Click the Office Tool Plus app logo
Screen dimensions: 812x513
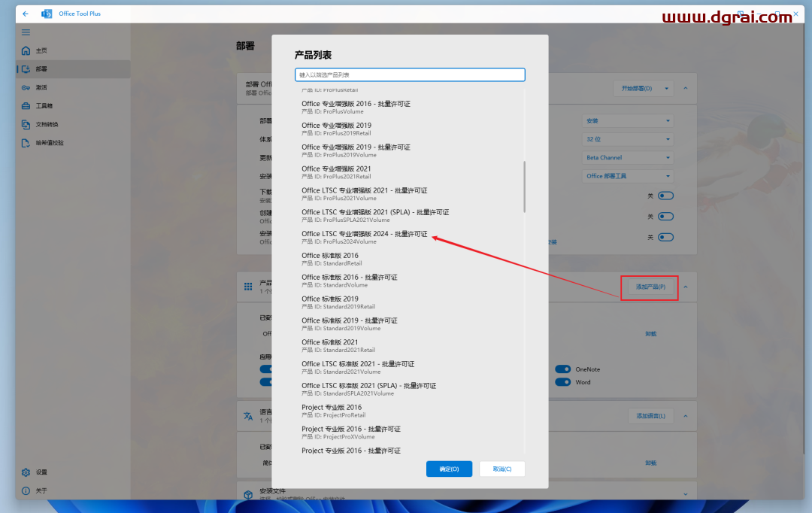click(47, 14)
